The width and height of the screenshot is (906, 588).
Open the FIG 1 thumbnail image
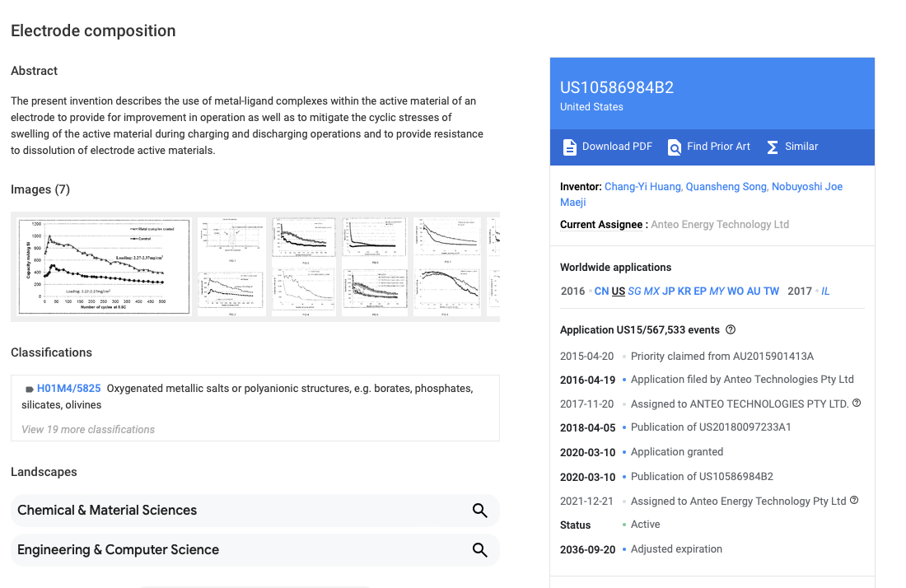[231, 240]
